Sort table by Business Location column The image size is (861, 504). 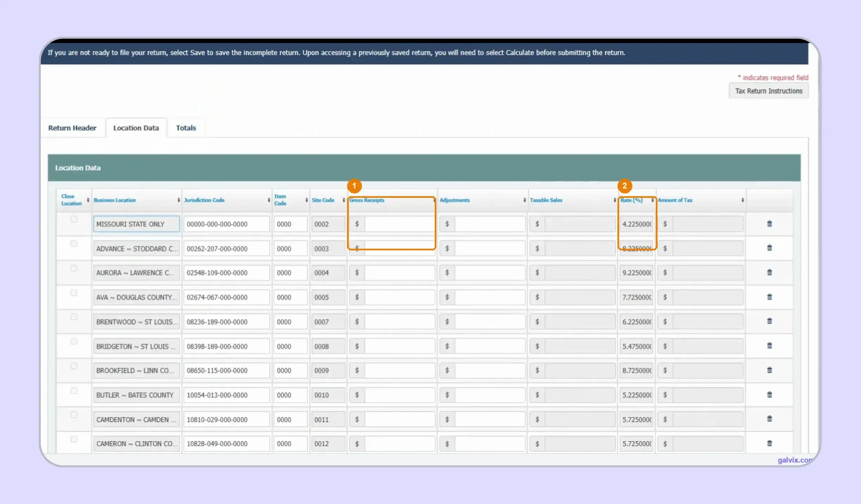(x=136, y=200)
